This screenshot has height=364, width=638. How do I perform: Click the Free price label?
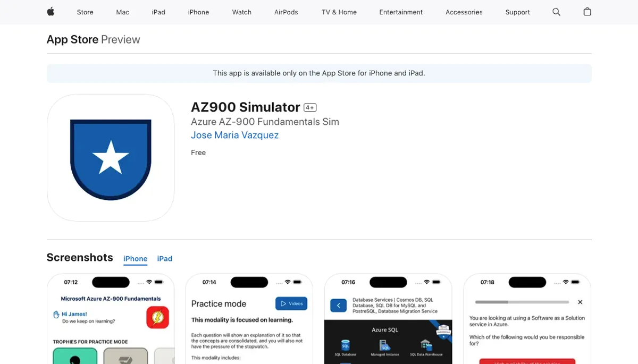pyautogui.click(x=198, y=153)
